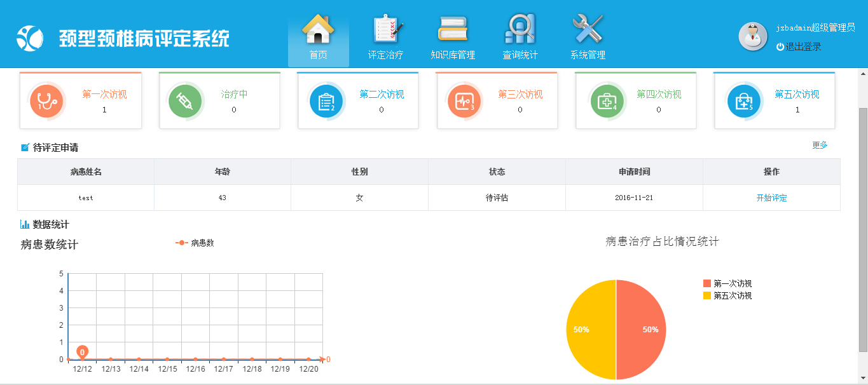
Task: Log out via 退出登录
Action: (799, 47)
